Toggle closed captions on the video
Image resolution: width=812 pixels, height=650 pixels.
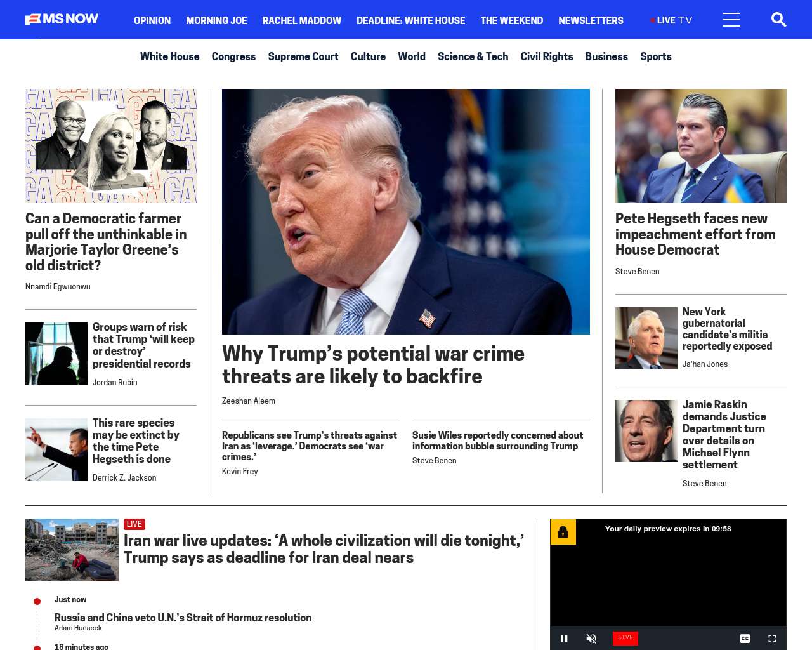[745, 639]
